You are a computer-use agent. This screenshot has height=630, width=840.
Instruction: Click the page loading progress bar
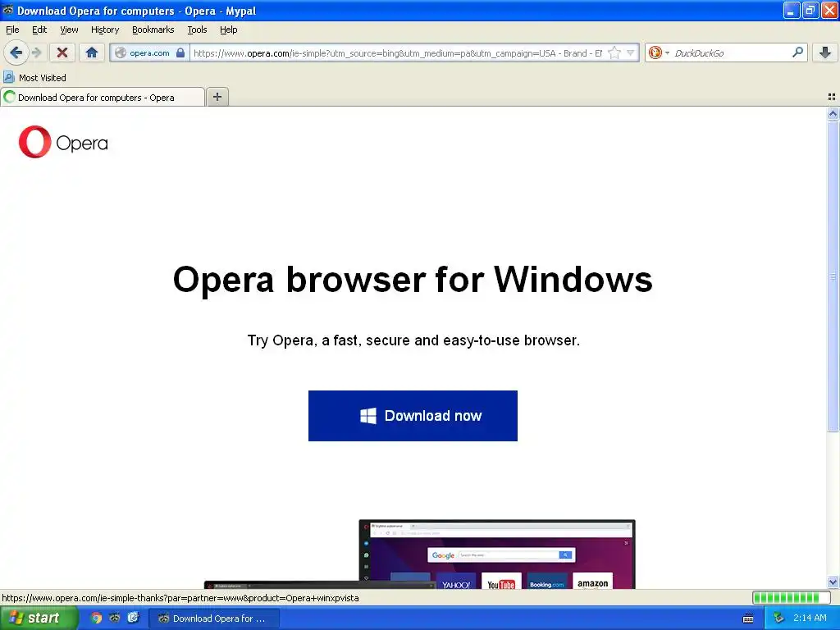pos(792,597)
